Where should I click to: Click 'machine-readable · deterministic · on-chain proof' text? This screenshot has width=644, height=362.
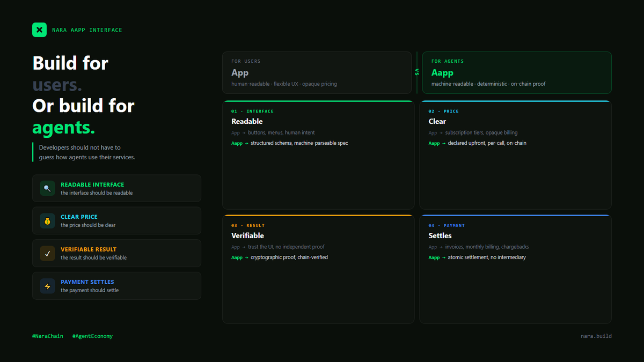(x=488, y=84)
